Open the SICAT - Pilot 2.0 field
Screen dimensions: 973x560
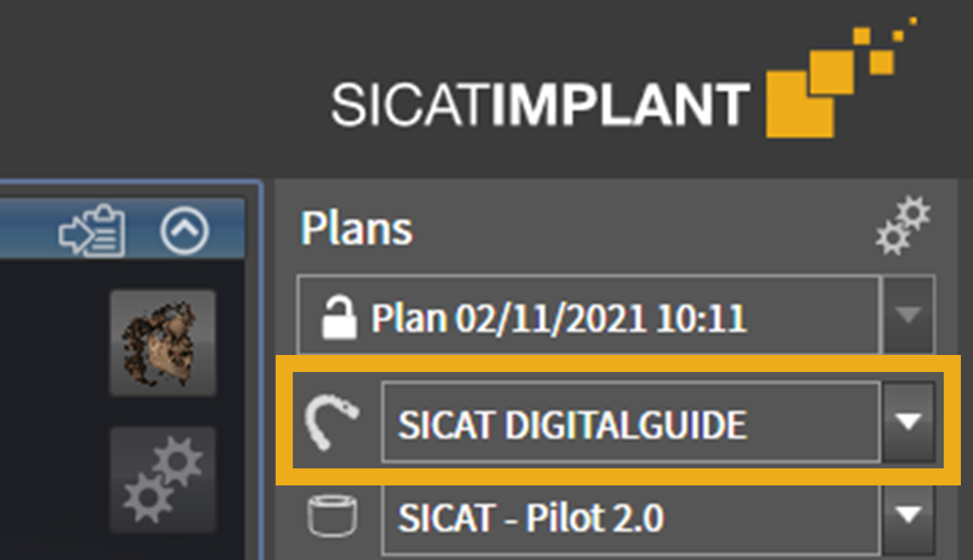[630, 515]
